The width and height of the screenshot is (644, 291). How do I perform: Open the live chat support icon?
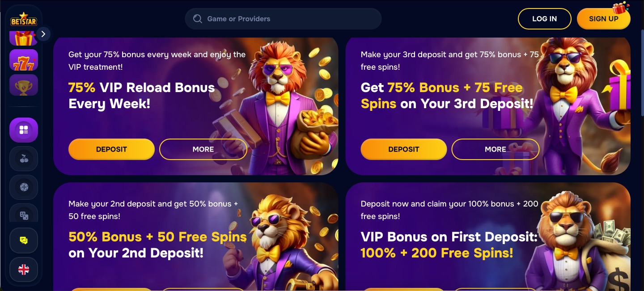[24, 240]
